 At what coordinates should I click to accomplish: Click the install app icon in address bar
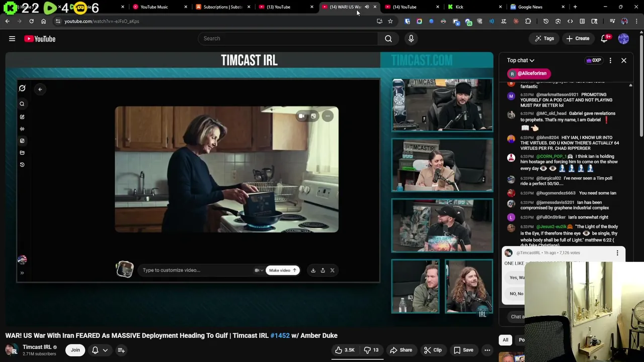[379, 21]
